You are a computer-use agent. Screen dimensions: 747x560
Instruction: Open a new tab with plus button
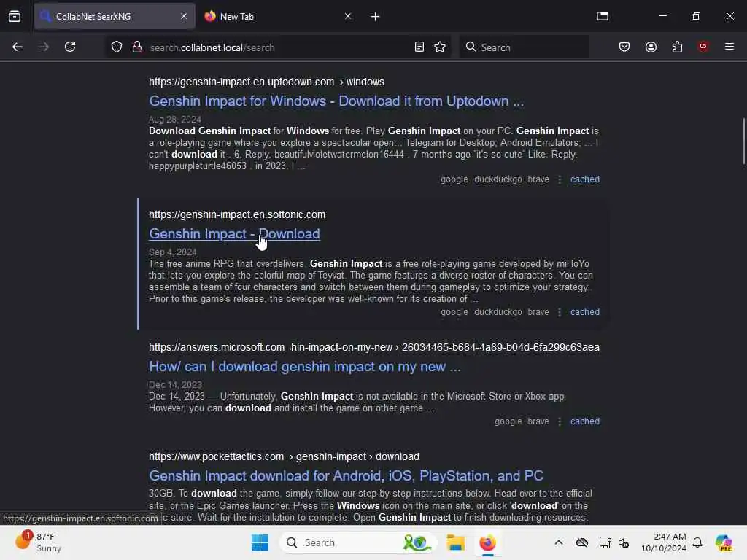375,17
